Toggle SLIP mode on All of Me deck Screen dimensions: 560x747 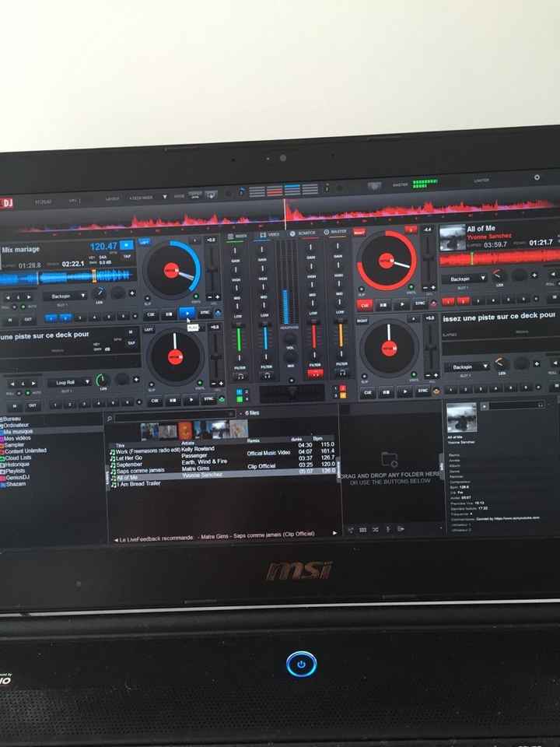point(361,290)
